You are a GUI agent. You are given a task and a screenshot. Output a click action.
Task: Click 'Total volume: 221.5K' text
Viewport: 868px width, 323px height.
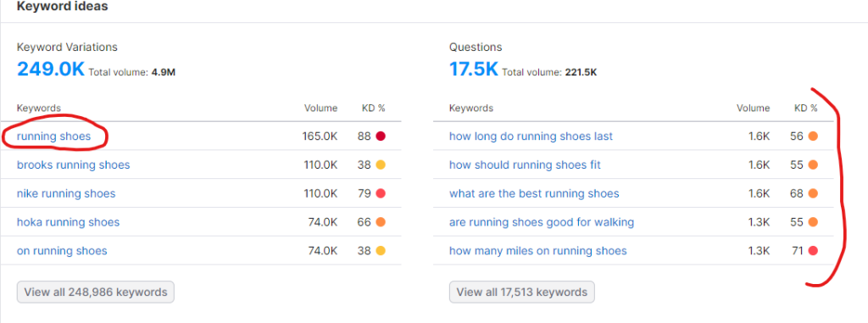pos(549,72)
